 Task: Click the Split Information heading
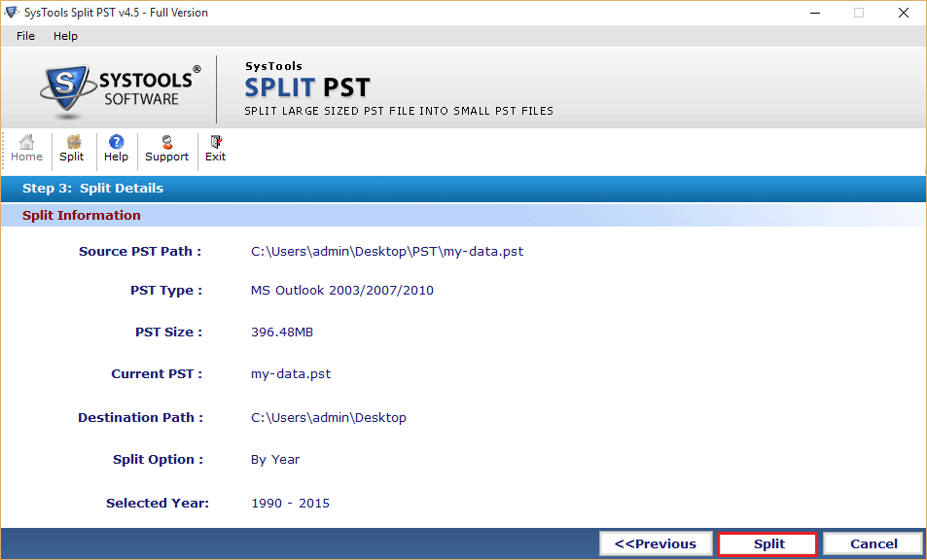[x=82, y=216]
